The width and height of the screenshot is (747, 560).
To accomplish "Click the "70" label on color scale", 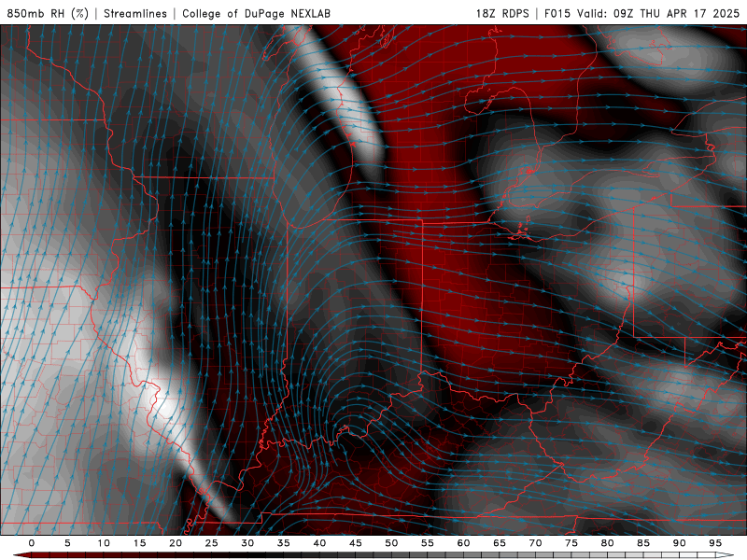I will point(535,543).
